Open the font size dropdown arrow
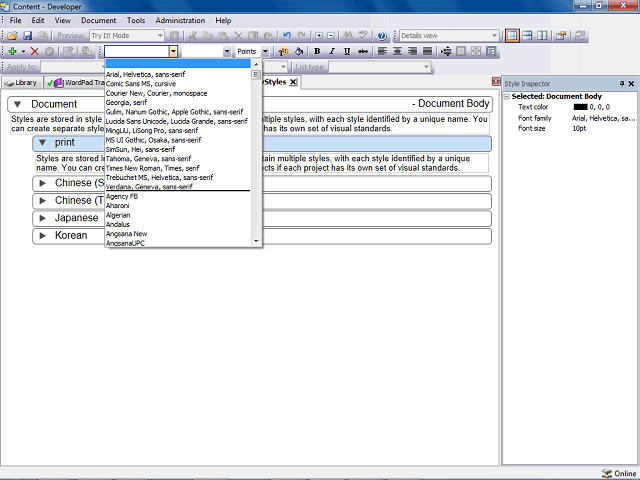 227,51
